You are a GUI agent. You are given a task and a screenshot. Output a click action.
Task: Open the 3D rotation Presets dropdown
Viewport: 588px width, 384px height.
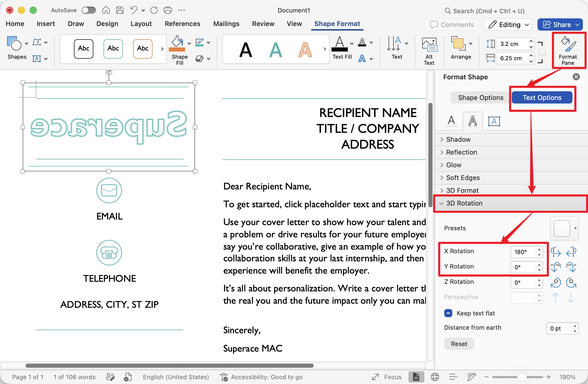(x=564, y=228)
